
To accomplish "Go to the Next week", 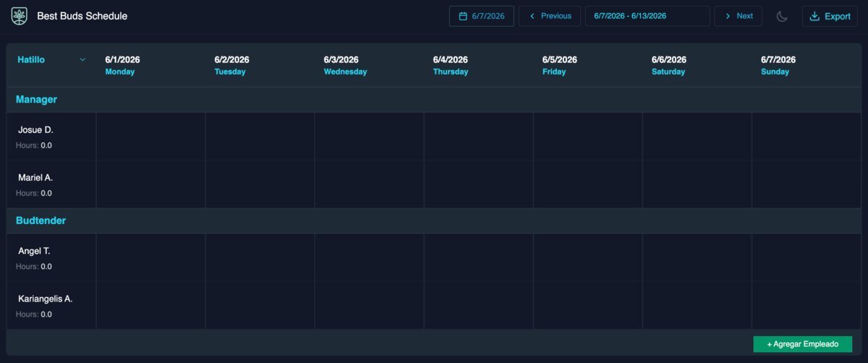I will [x=738, y=16].
